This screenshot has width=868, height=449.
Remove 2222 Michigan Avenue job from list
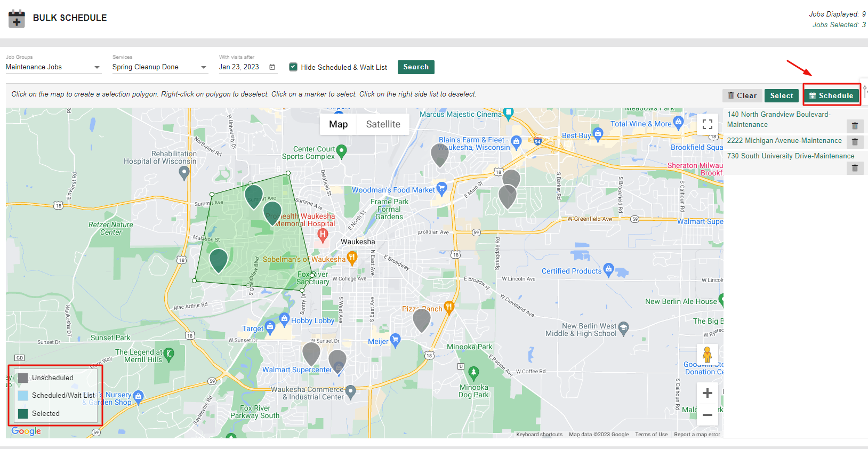(x=855, y=142)
